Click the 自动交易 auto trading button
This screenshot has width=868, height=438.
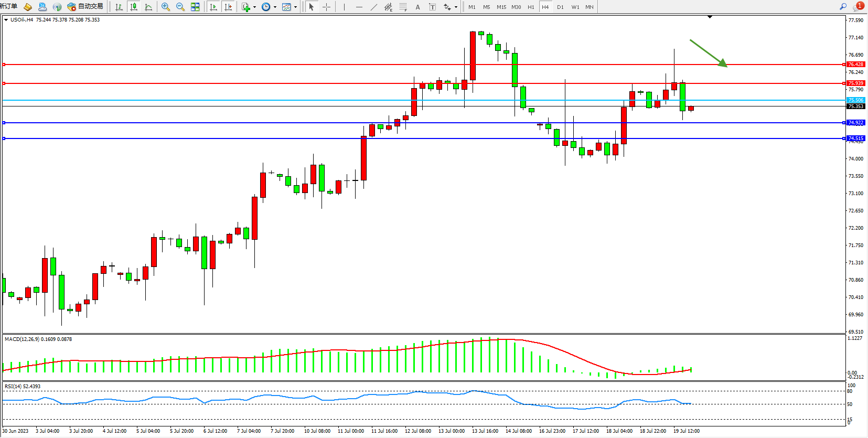85,7
